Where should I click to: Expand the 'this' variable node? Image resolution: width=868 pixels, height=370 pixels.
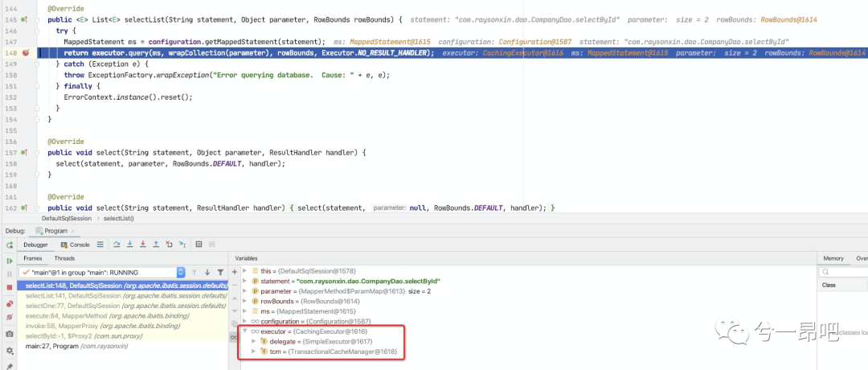245,271
